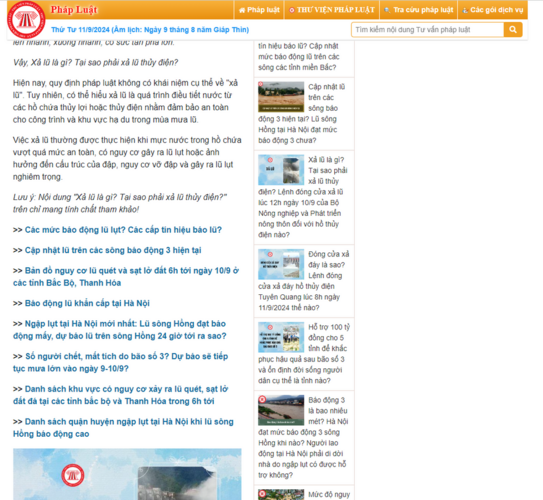
Task: Open link Ngập lụt tại Hà Nội mới nhất
Action: 120,330
